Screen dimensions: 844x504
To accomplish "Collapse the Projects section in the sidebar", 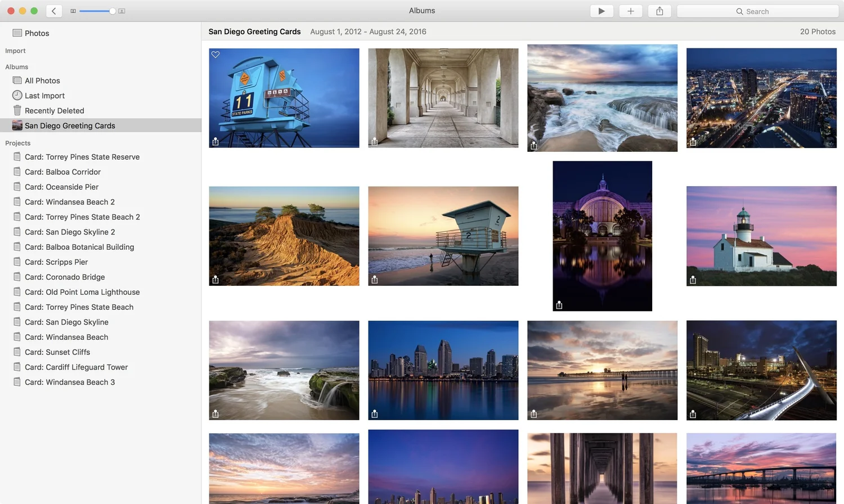I will (x=18, y=143).
